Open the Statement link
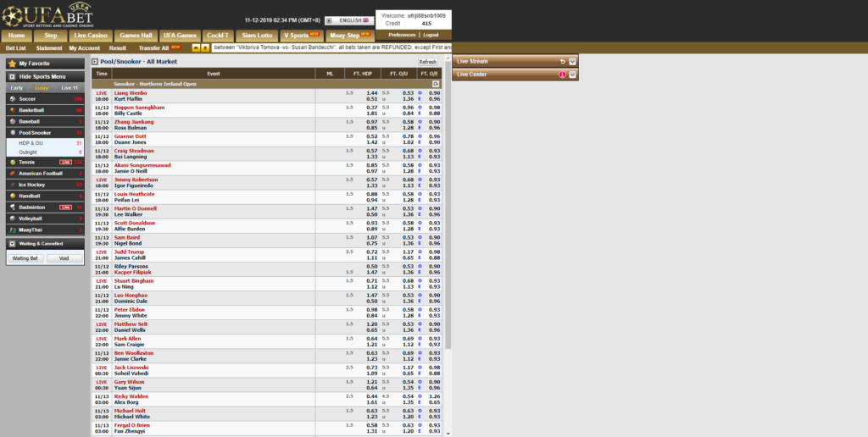The width and height of the screenshot is (868, 437). coord(49,48)
